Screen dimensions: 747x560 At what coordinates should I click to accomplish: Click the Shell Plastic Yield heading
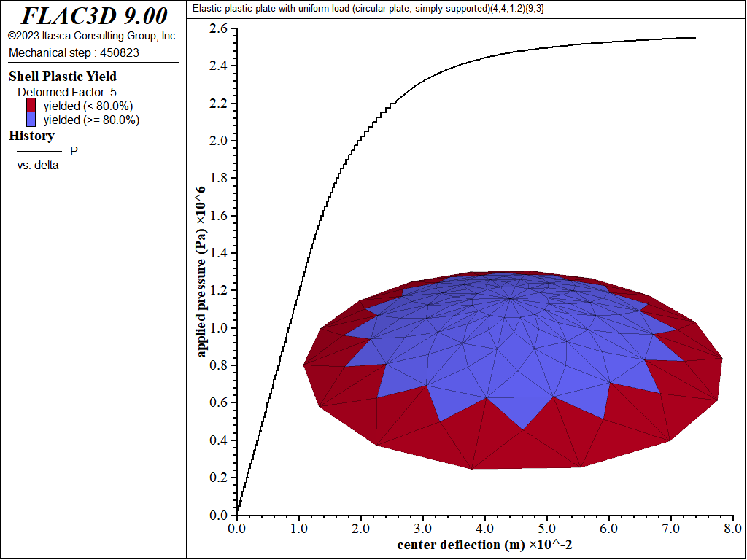[x=63, y=77]
